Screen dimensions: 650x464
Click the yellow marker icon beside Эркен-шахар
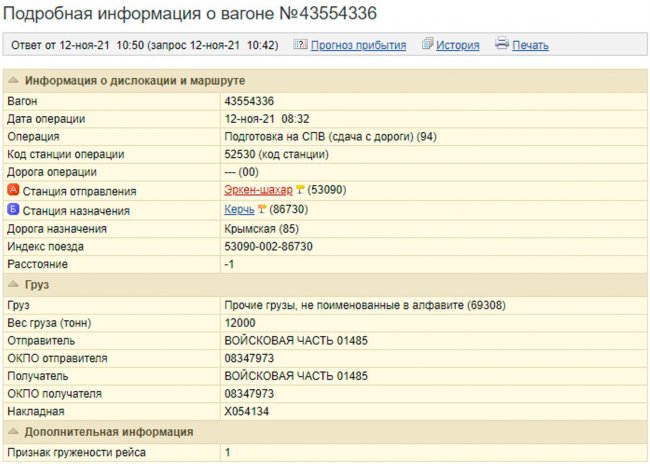pyautogui.click(x=300, y=191)
